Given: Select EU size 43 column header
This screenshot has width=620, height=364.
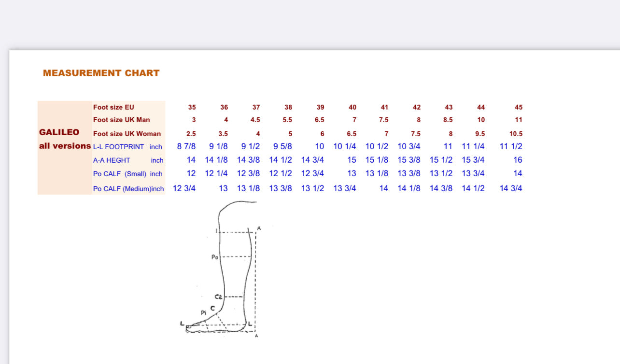Looking at the screenshot, I should pyautogui.click(x=449, y=107).
